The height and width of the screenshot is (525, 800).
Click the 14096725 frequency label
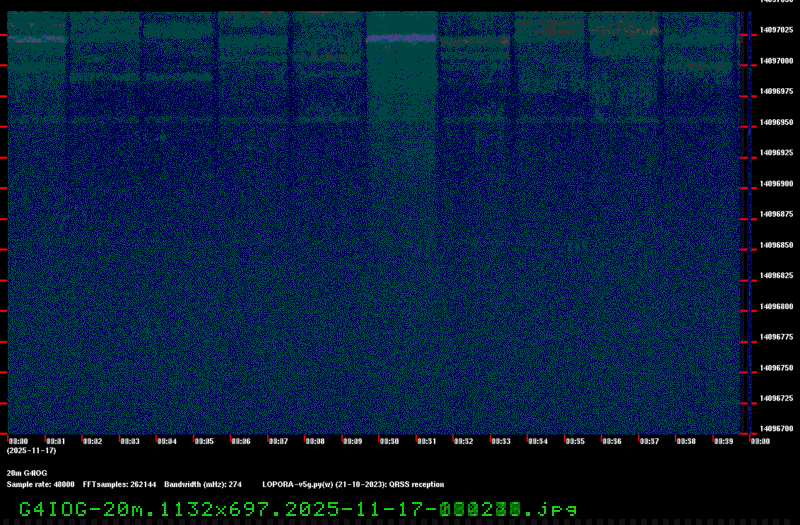(x=776, y=398)
